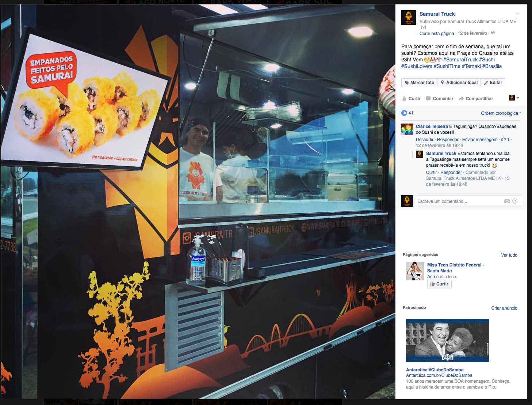Open Samurai Truck page profile picture
Viewport: 532px width, 405px height.
click(409, 18)
